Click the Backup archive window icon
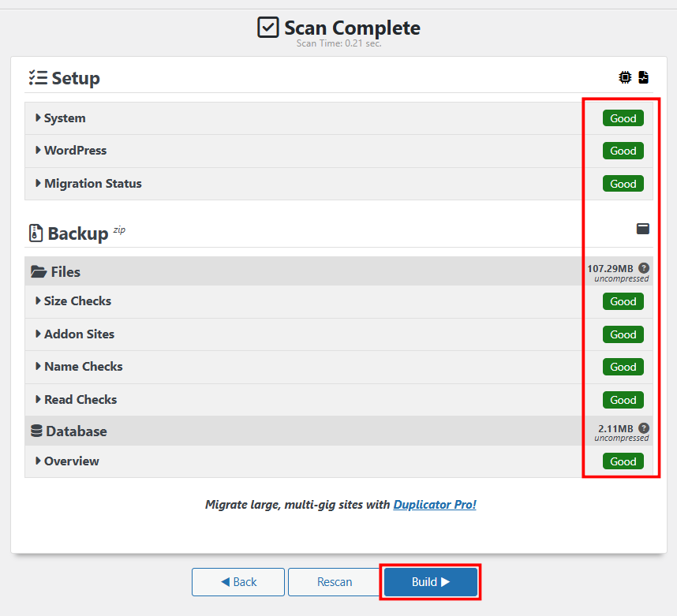The width and height of the screenshot is (677, 616). pyautogui.click(x=643, y=229)
